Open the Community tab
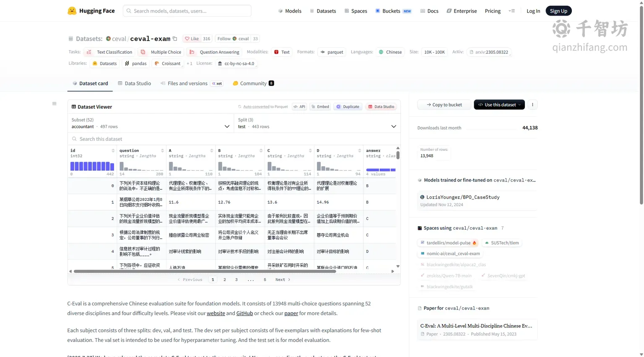Viewport: 644px width, 357px height. 253,83
